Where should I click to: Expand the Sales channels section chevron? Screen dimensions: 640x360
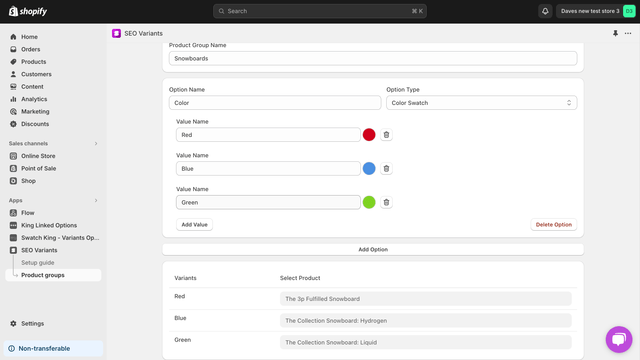[96, 144]
